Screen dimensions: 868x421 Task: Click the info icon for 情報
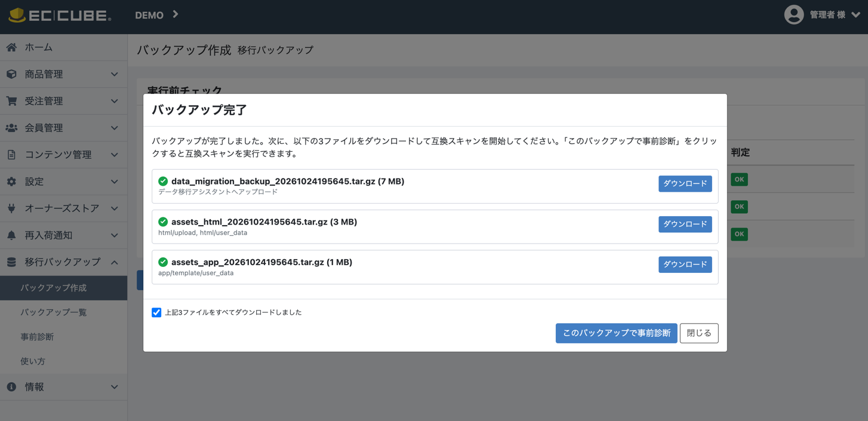[x=11, y=387]
